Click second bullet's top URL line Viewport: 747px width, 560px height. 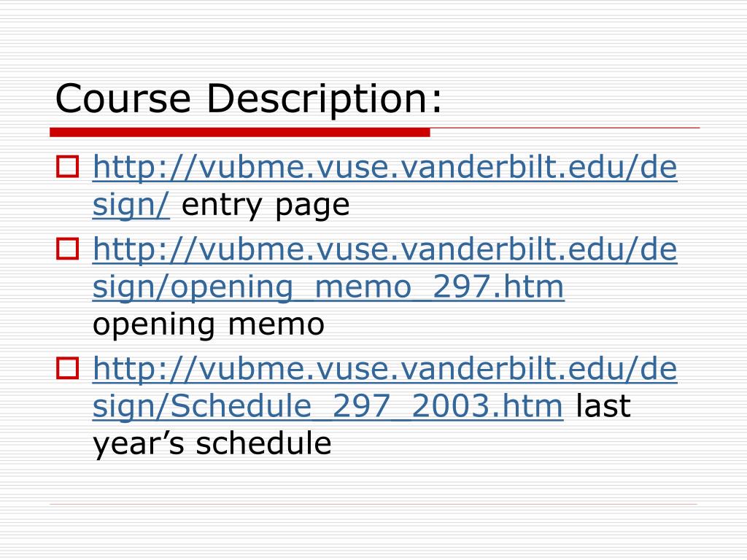click(385, 249)
